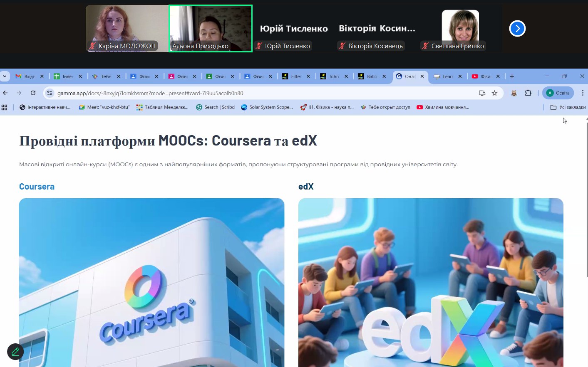This screenshot has height=367, width=588.
Task: Click the green pen annotate button
Action: point(15,352)
